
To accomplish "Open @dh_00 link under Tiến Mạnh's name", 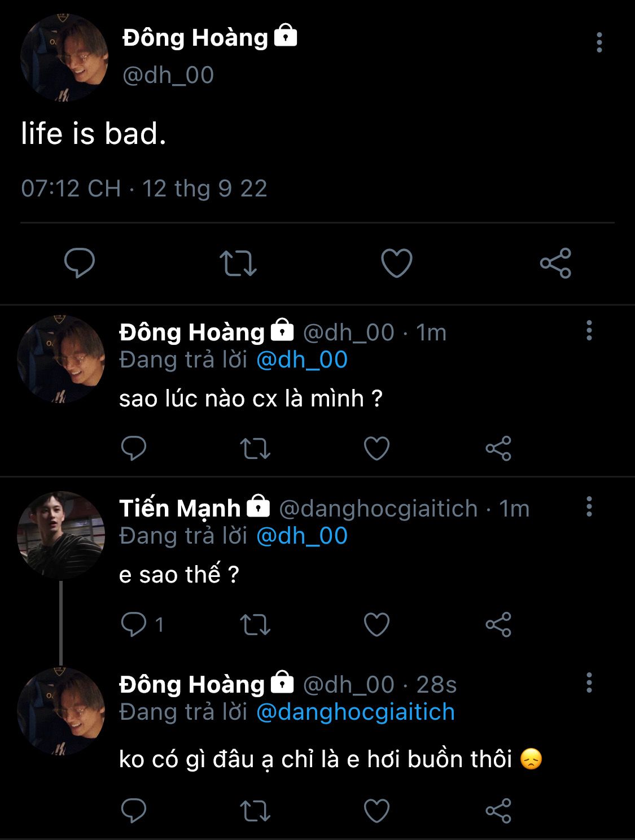I will click(302, 536).
